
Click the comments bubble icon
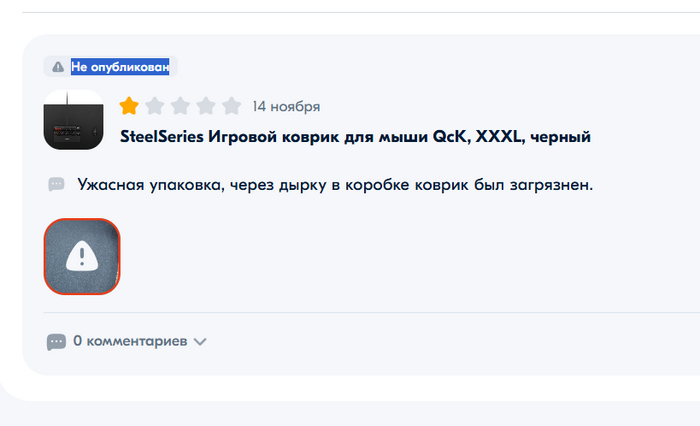pos(57,342)
